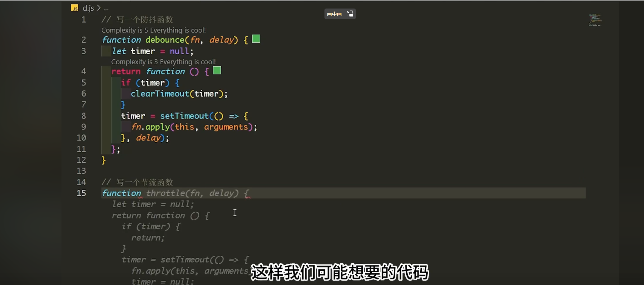Click green square marker after debounce declaration
The image size is (644, 285).
pyautogui.click(x=256, y=39)
